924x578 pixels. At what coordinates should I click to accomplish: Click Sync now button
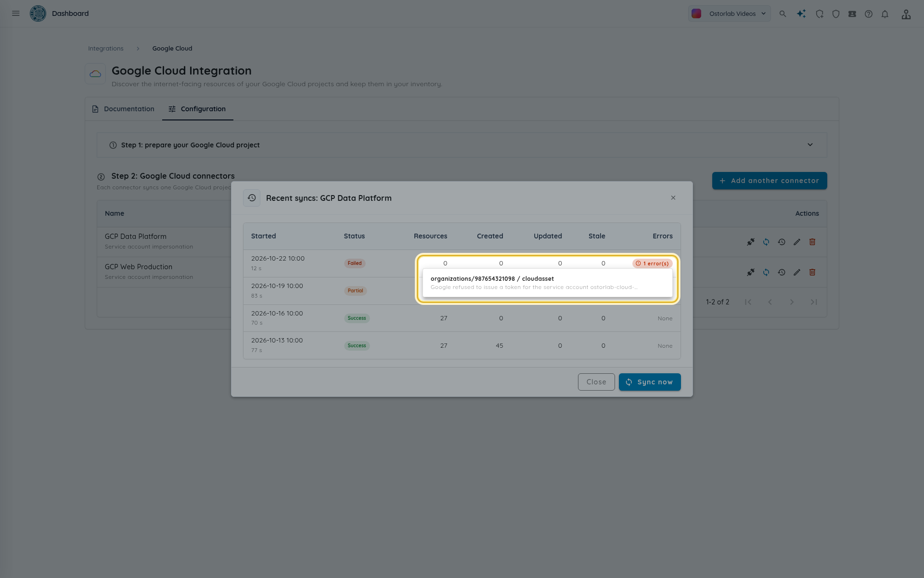click(650, 382)
